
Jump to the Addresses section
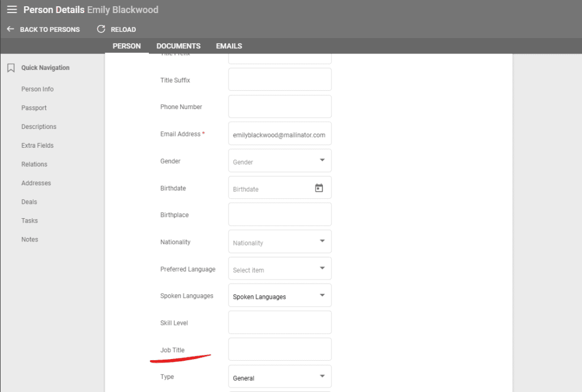coord(37,182)
